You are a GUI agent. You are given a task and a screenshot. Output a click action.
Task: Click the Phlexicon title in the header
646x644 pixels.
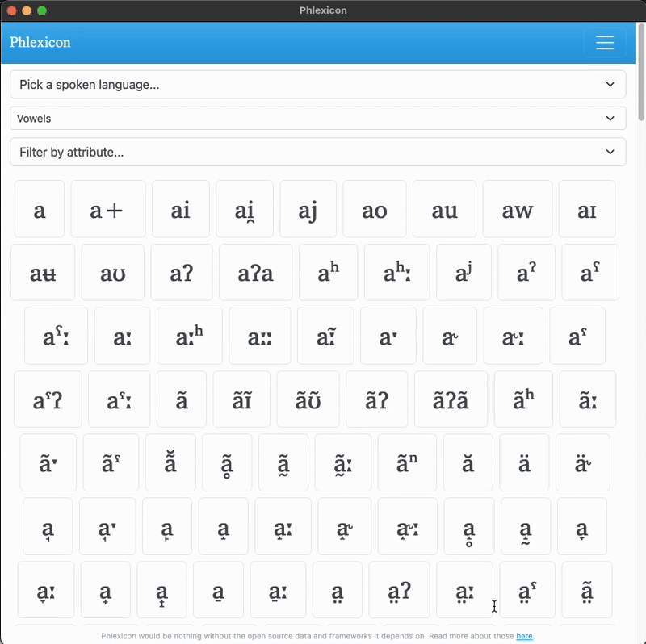(x=40, y=42)
